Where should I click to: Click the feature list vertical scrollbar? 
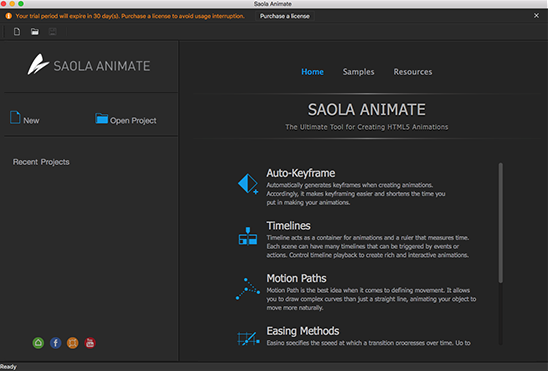tap(500, 223)
